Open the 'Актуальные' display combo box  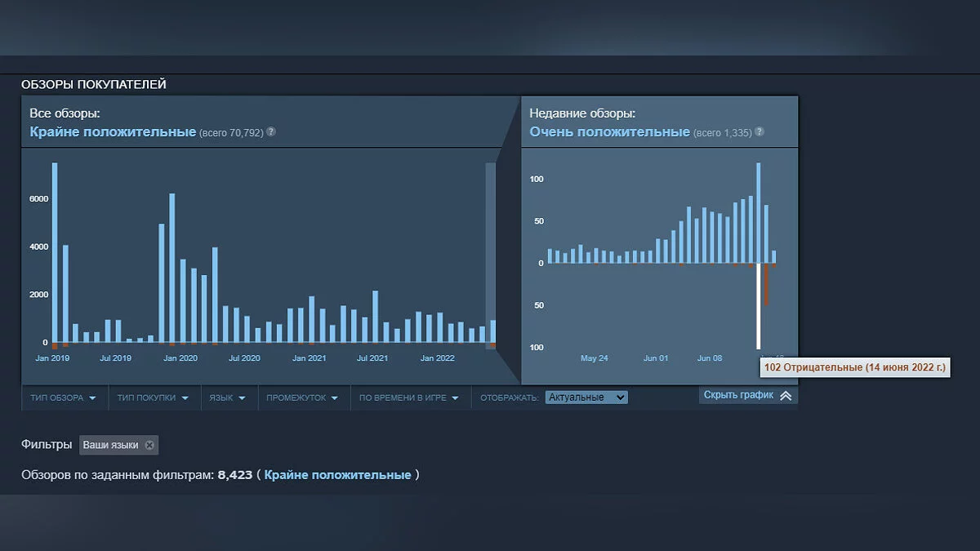(x=586, y=398)
